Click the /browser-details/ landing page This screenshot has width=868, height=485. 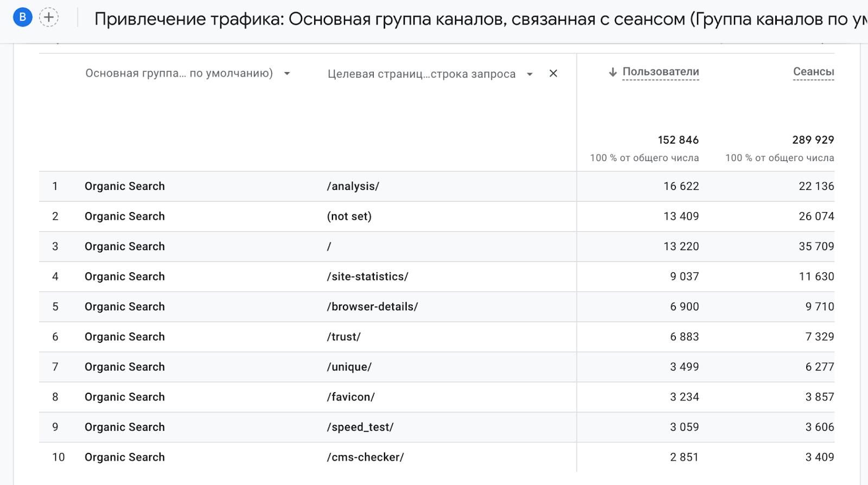372,307
